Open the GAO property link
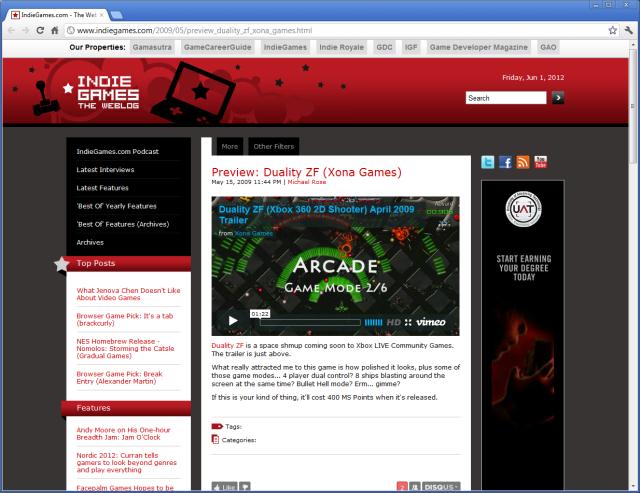 [548, 47]
